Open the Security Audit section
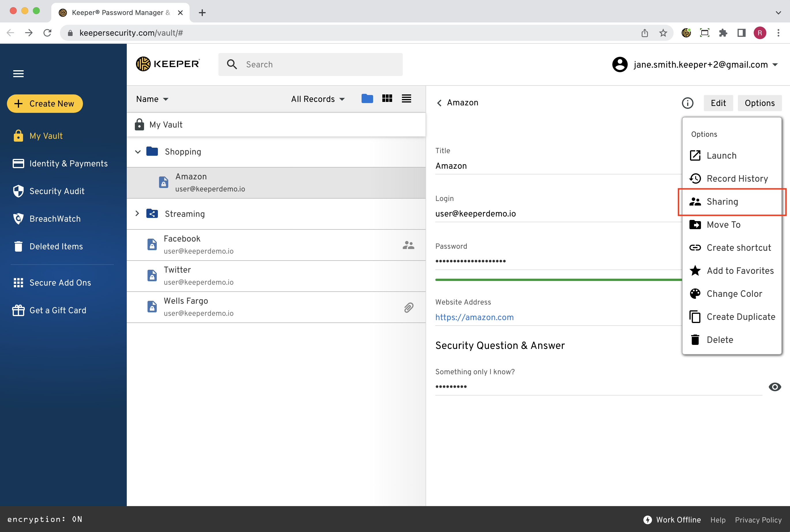The width and height of the screenshot is (790, 532). pyautogui.click(x=49, y=191)
